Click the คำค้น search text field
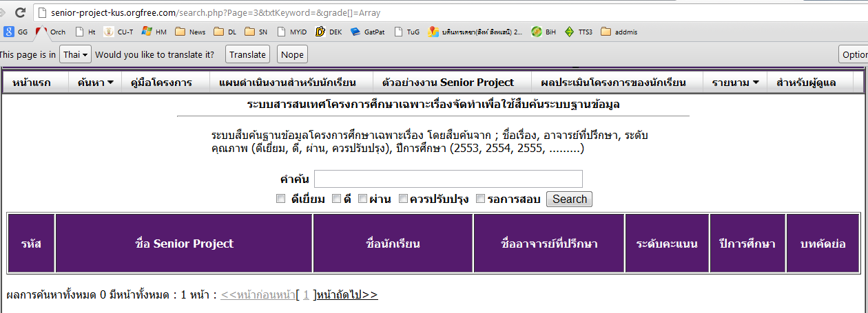 tap(448, 179)
